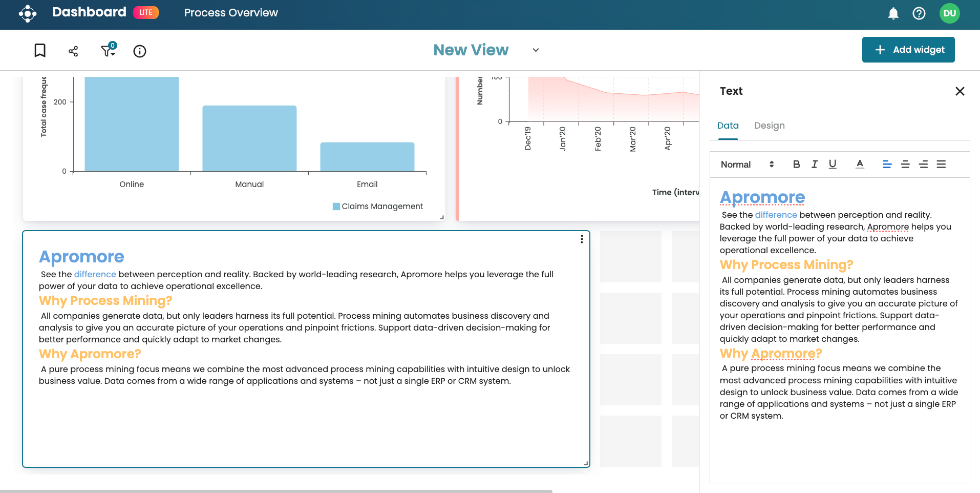Image resolution: width=980 pixels, height=493 pixels.
Task: Open the text alignment left option
Action: (x=887, y=165)
